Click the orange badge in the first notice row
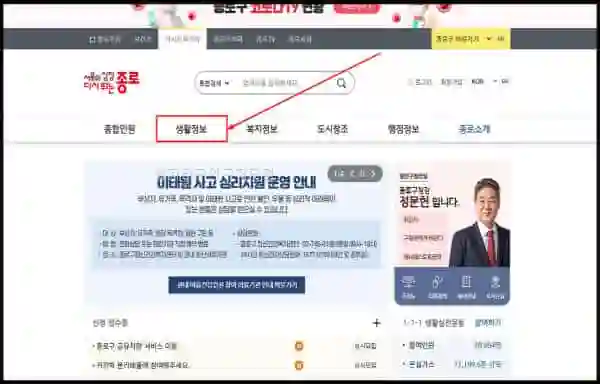Screen dimensions: 600x384 coord(299,346)
